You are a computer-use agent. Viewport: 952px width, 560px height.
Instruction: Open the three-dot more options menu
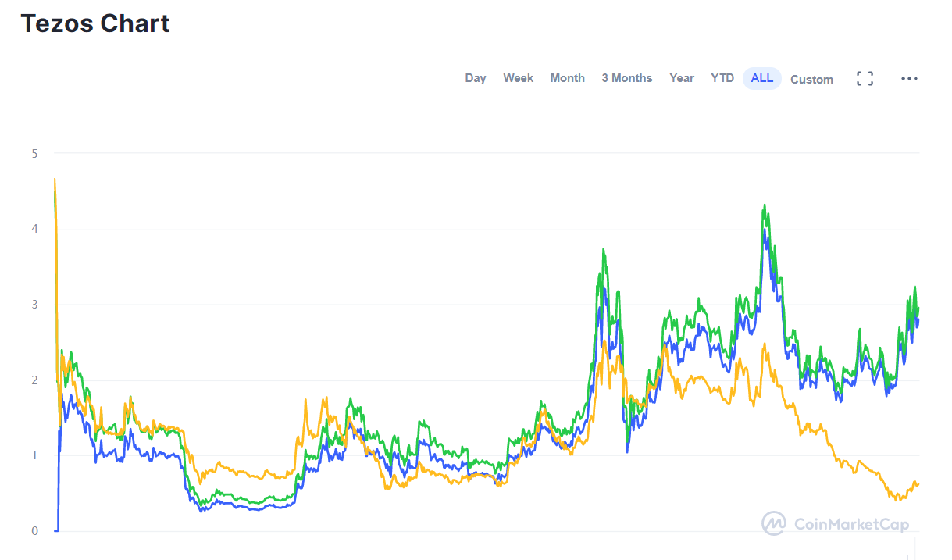(909, 78)
